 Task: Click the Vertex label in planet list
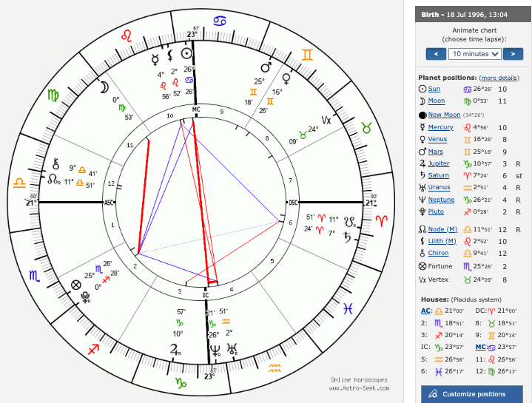[x=438, y=280]
